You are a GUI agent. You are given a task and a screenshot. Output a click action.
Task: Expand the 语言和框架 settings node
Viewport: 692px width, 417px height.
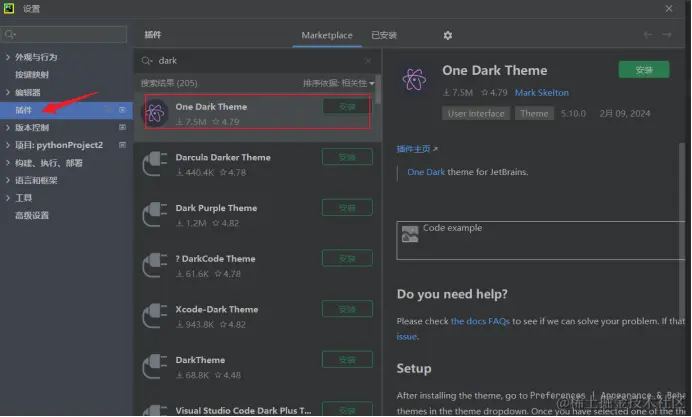click(x=8, y=180)
